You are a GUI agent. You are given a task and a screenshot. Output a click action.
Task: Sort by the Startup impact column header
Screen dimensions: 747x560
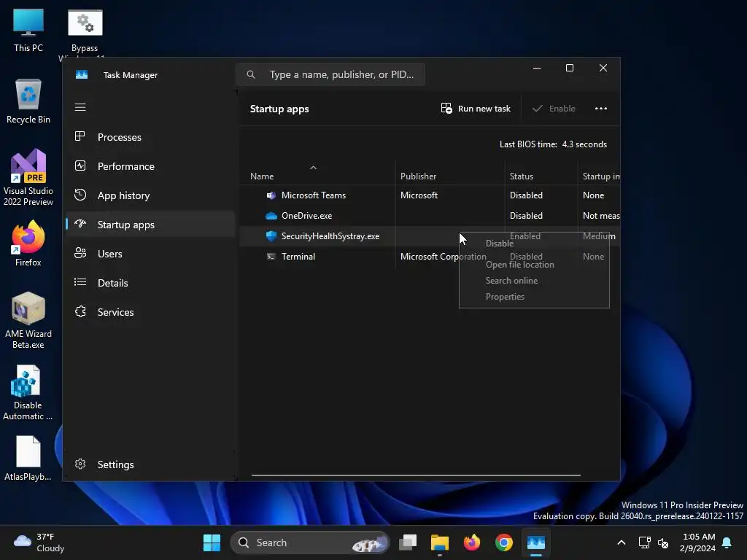tap(601, 176)
